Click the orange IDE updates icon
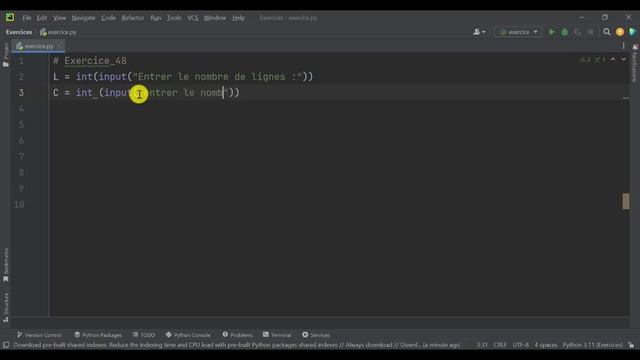This screenshot has width=640, height=360. [620, 32]
